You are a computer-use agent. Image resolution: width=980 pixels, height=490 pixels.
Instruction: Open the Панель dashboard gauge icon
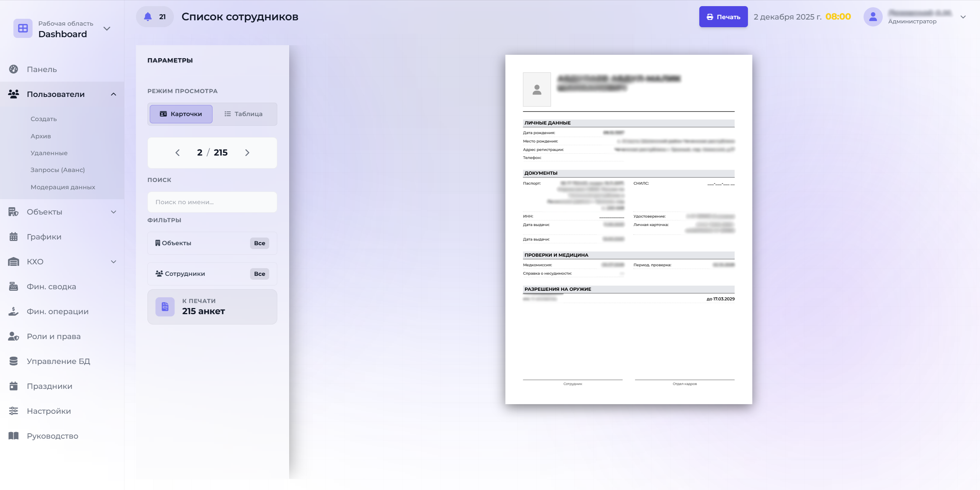(x=14, y=69)
